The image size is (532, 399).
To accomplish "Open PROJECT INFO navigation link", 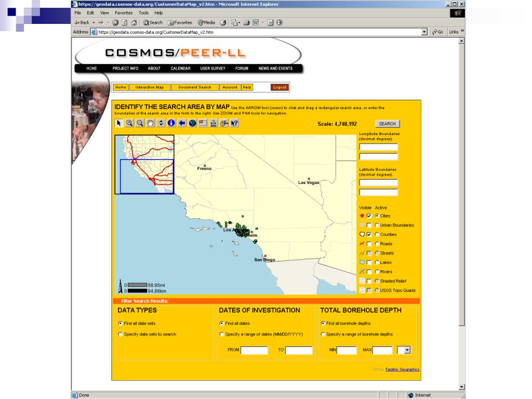I will (125, 69).
